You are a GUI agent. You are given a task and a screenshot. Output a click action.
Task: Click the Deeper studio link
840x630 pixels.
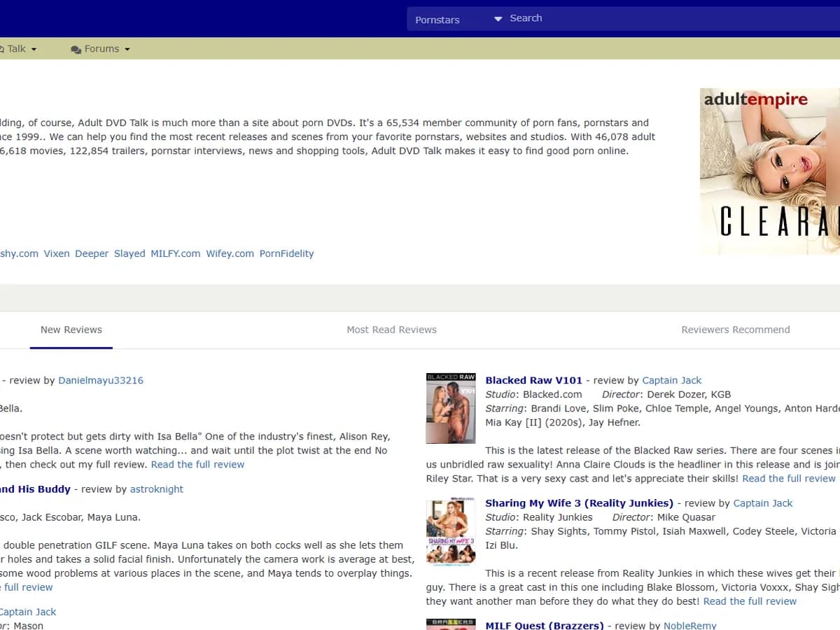point(92,253)
